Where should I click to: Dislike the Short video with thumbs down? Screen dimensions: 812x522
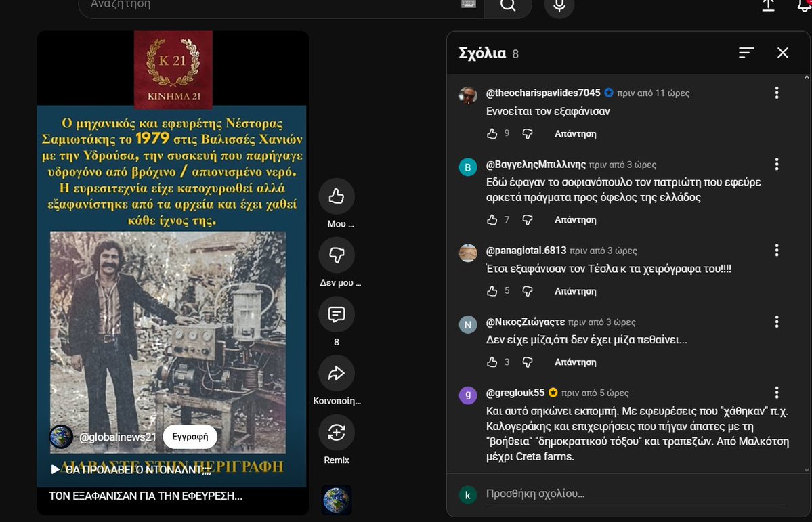point(337,255)
